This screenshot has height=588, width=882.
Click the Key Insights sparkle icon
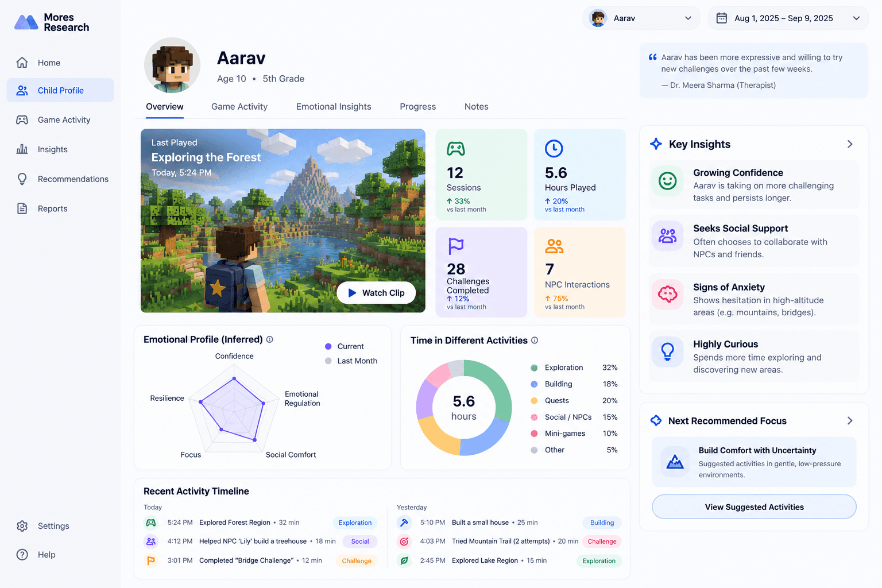click(656, 144)
